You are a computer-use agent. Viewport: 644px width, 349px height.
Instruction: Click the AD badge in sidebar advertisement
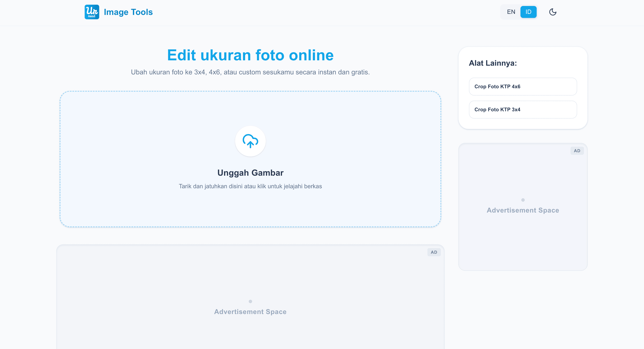tap(577, 151)
